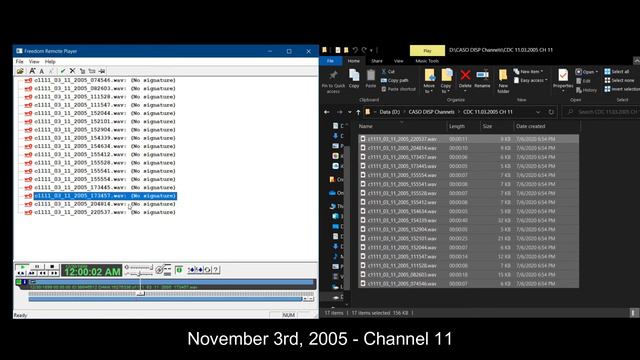
Task: Open recent locations dropdown next to forward arrow
Action: [349, 112]
